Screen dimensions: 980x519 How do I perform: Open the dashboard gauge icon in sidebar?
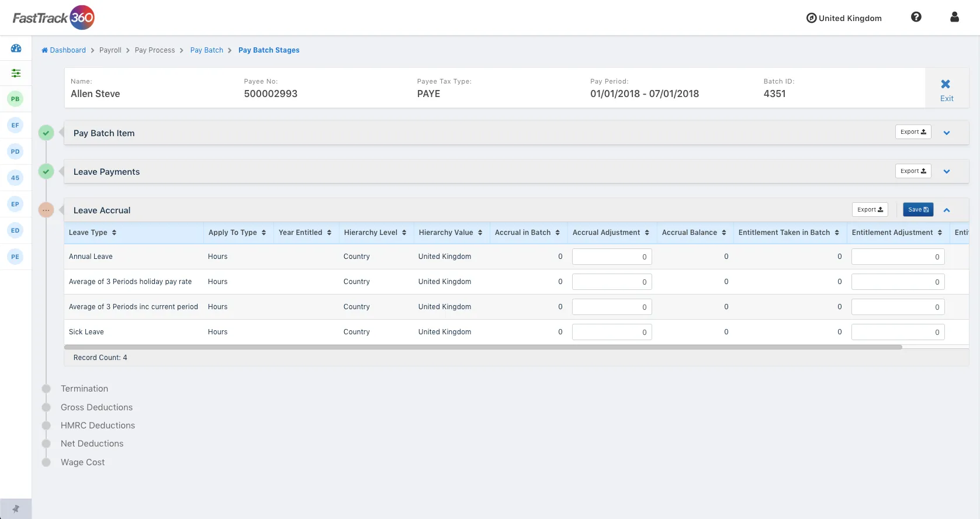[16, 49]
